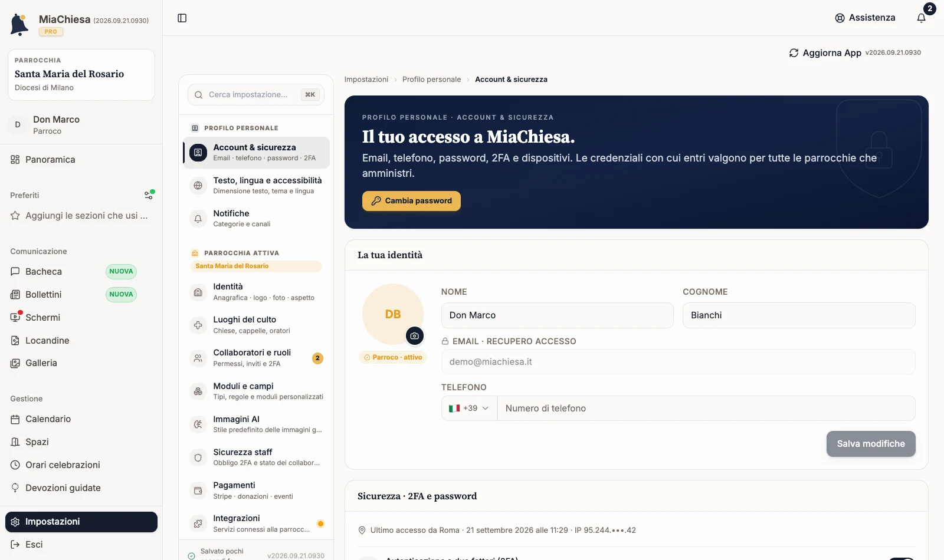Click the Account & sicurezza icon

198,153
